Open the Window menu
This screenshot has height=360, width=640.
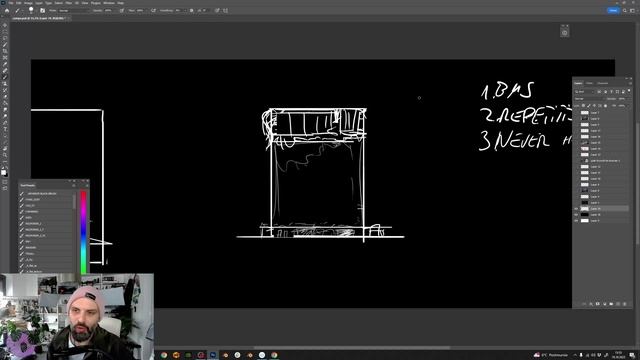pos(109,3)
